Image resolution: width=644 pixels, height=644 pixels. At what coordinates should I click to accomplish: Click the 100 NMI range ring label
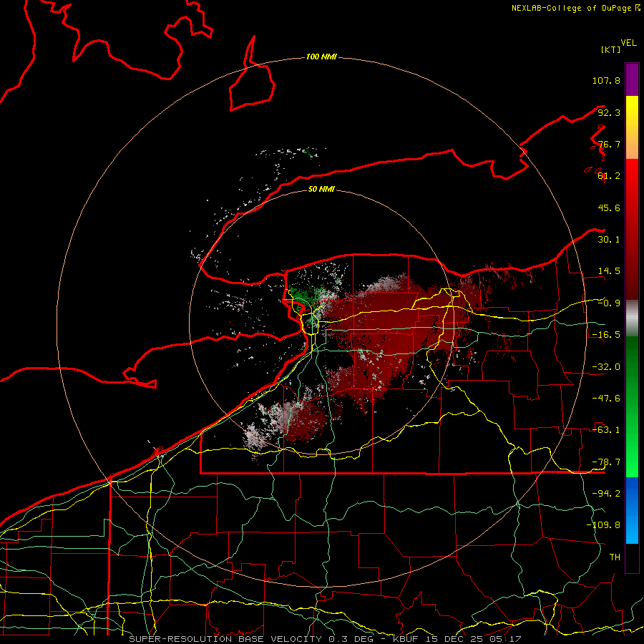tap(321, 57)
